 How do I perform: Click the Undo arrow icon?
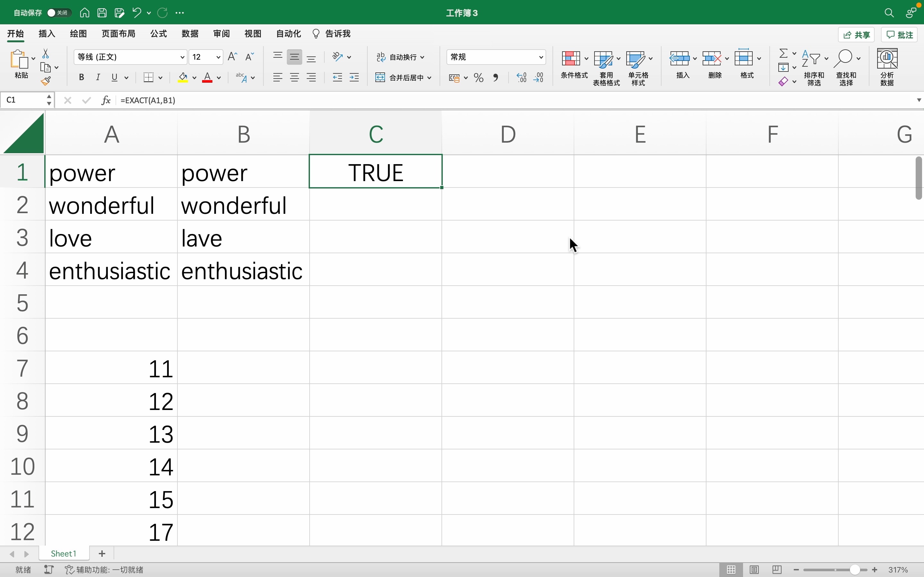137,13
